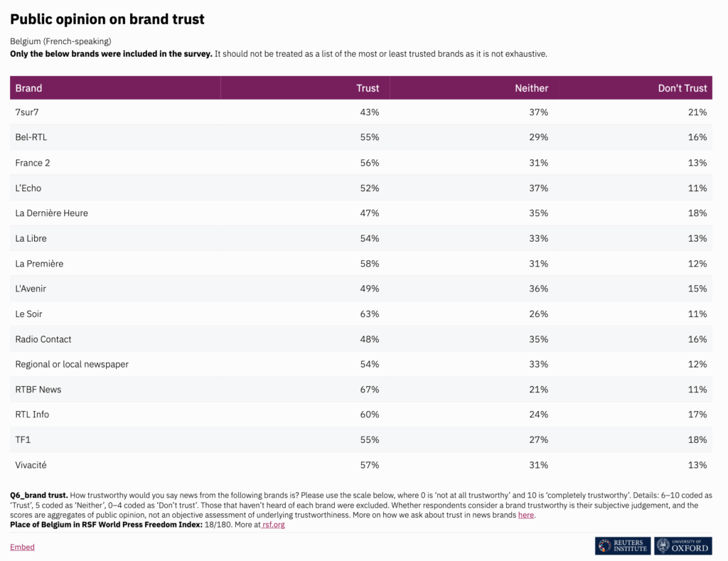Click RTBF News 67% trust value

click(x=370, y=390)
